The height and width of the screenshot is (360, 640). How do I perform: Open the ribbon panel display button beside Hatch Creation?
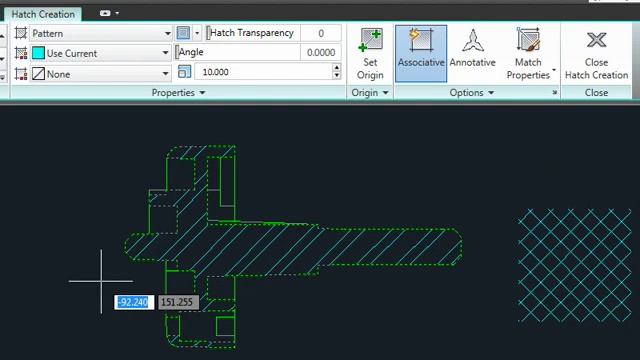click(105, 13)
